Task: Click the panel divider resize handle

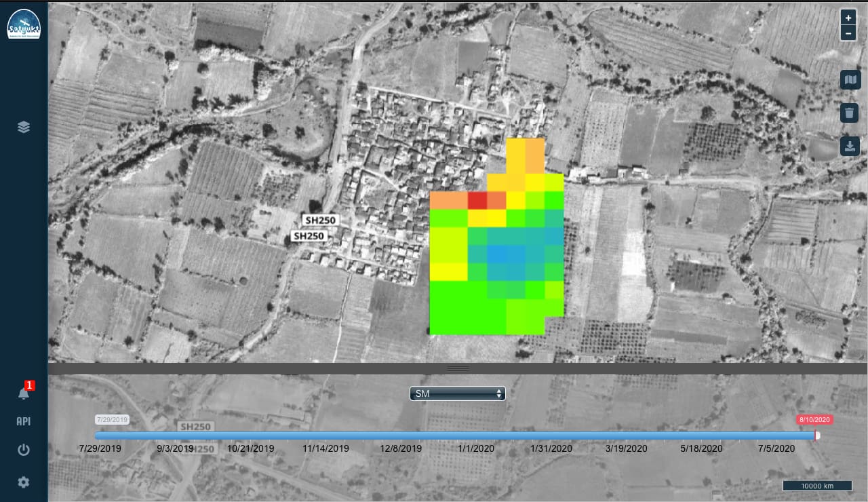Action: coord(458,368)
